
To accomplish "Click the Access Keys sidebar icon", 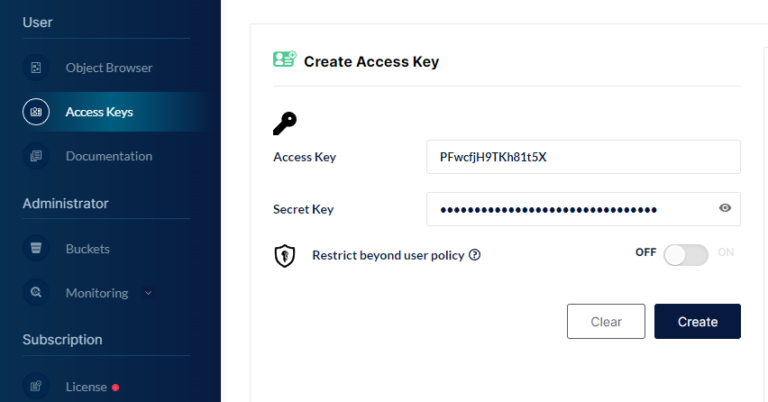I will pos(36,112).
